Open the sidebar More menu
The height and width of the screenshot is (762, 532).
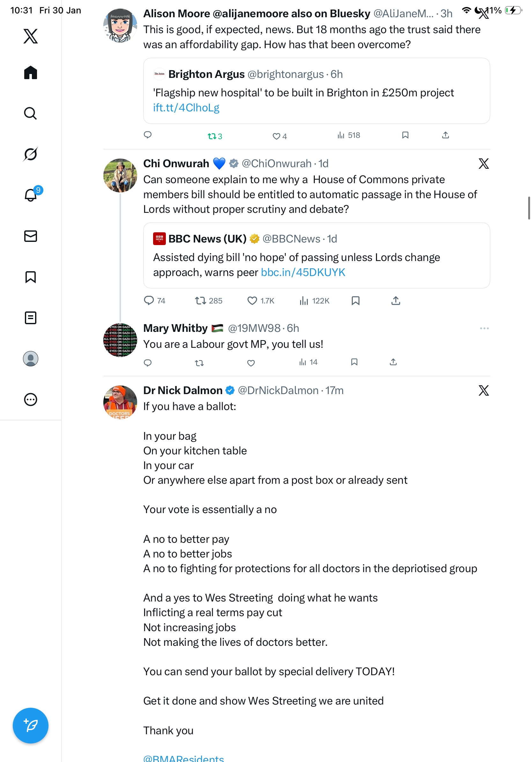tap(31, 399)
